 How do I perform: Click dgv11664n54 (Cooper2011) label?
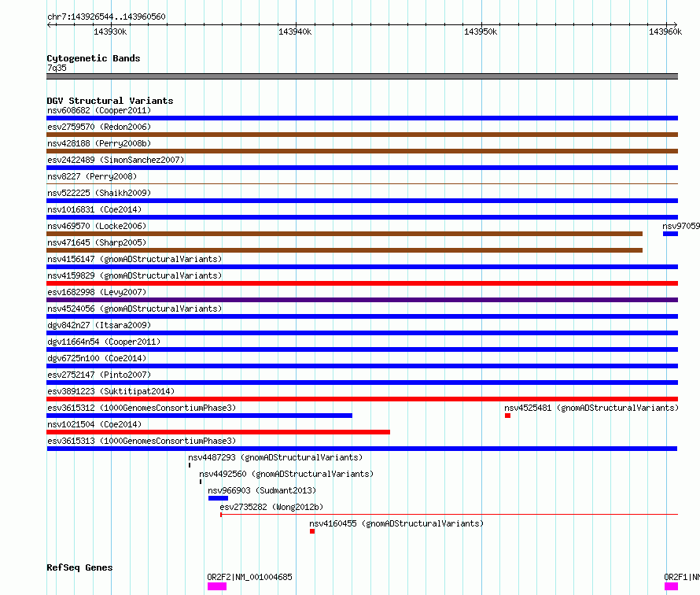click(104, 342)
